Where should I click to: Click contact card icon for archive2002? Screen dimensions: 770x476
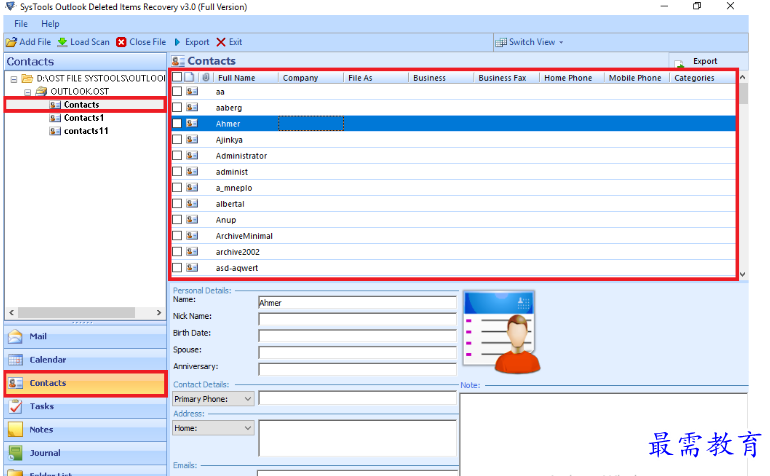[192, 252]
